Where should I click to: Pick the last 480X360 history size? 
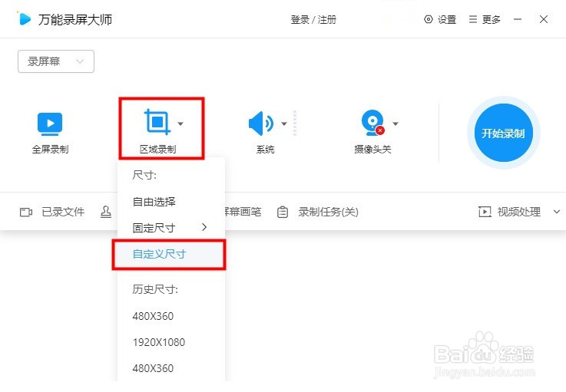click(x=171, y=368)
